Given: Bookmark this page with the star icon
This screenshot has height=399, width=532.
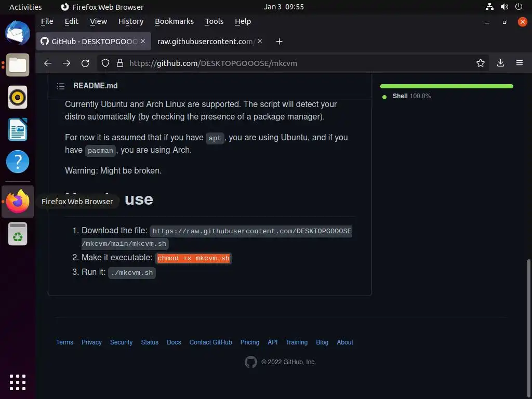Looking at the screenshot, I should pyautogui.click(x=480, y=63).
